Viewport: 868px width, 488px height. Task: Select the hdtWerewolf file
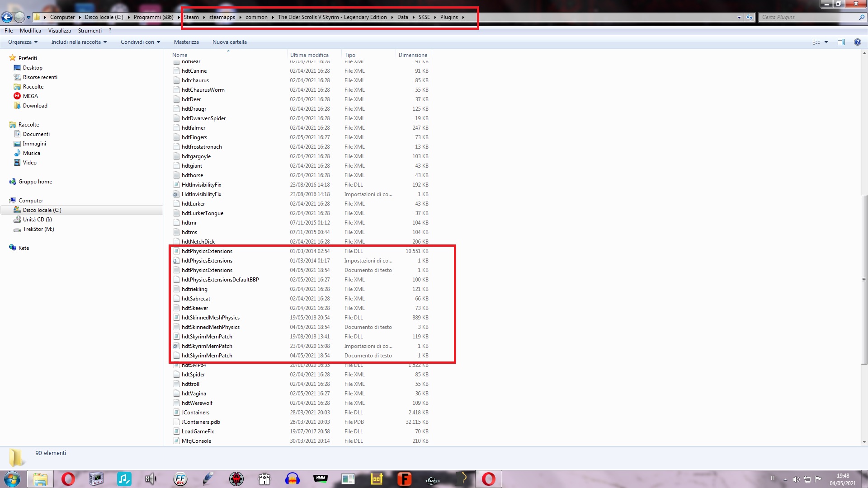301,403
